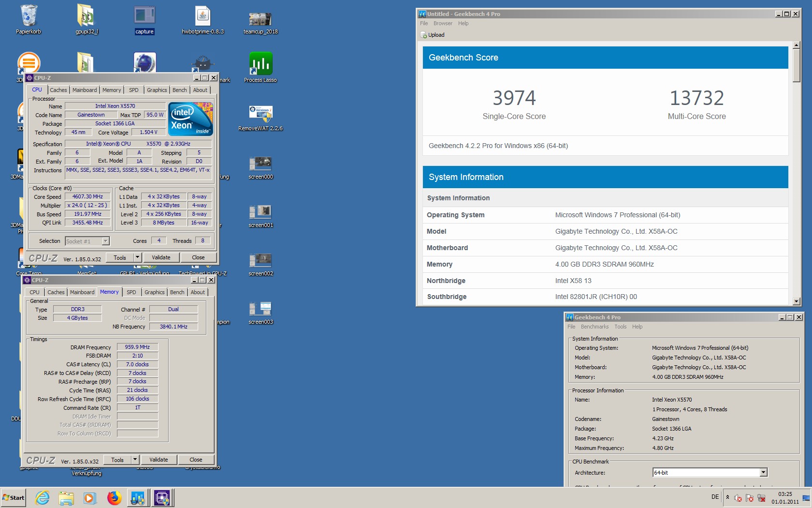Viewport: 812px width, 508px height.
Task: Expand the Architecture 64-bit combo box
Action: (x=763, y=473)
